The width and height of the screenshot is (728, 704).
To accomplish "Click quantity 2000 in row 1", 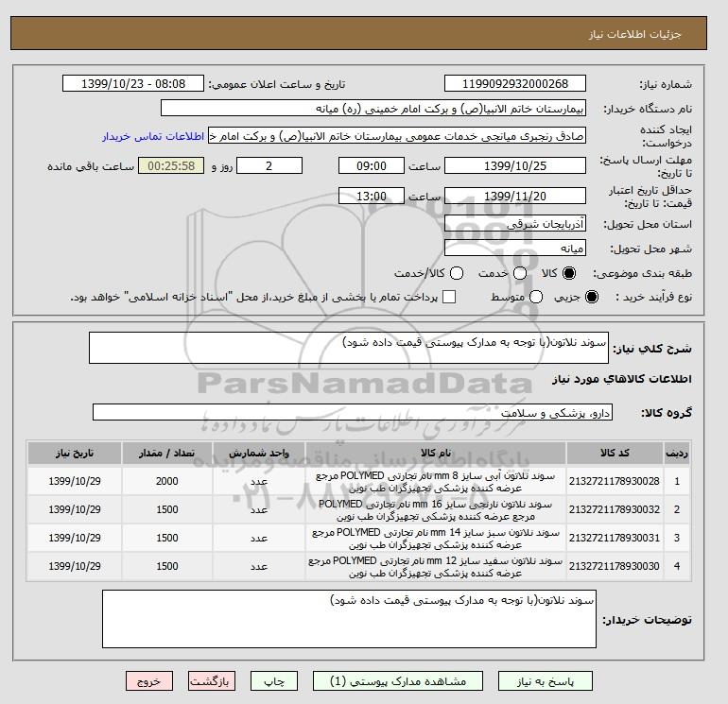I will pos(167,481).
